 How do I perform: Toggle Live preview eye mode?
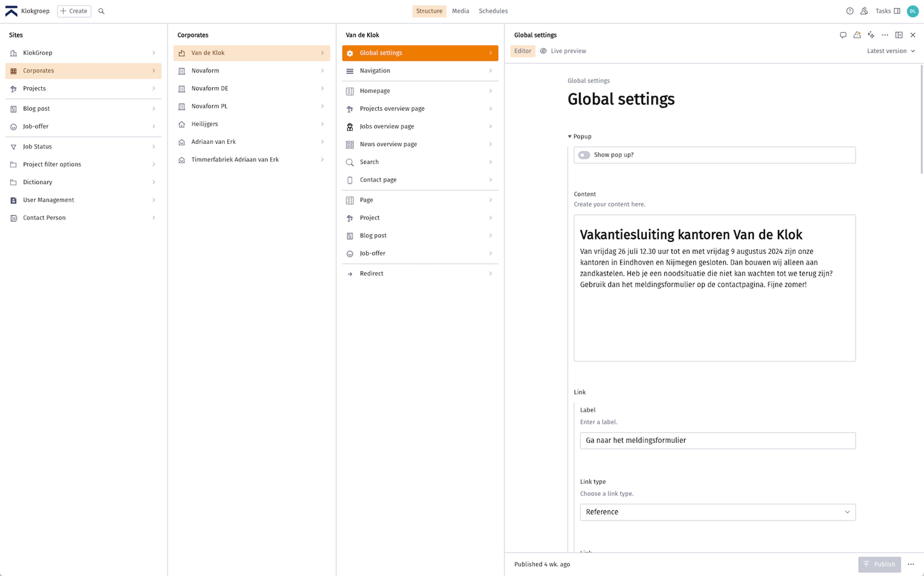click(x=563, y=51)
